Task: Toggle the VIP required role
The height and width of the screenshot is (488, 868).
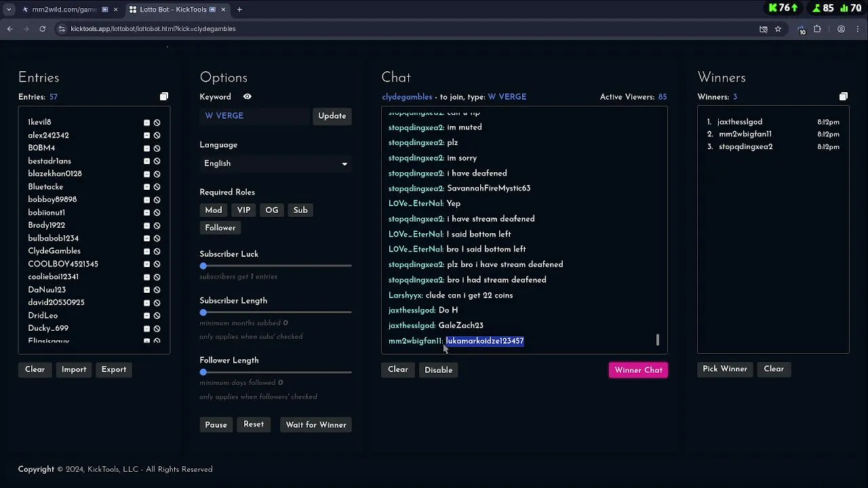Action: 243,210
